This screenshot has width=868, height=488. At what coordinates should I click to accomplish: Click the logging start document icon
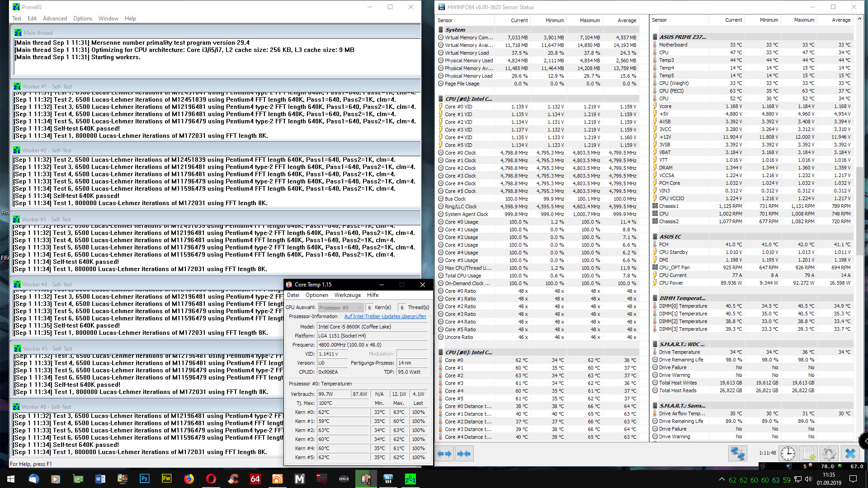click(809, 453)
